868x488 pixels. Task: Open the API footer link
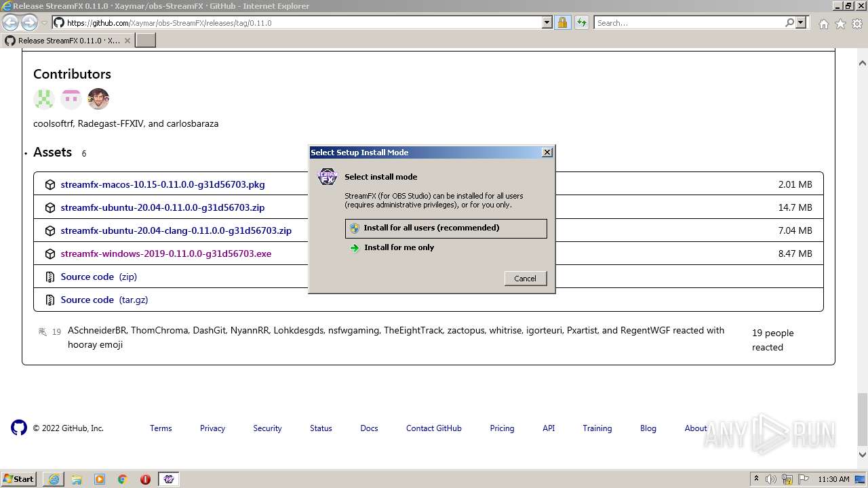549,428
